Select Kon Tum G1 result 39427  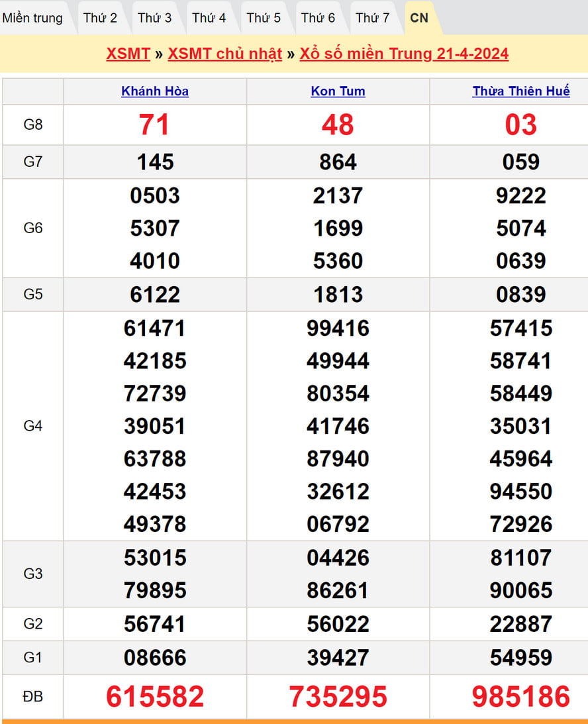338,658
